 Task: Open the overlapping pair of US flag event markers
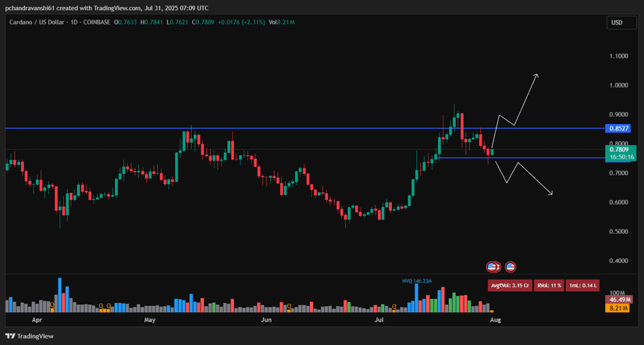[493, 267]
